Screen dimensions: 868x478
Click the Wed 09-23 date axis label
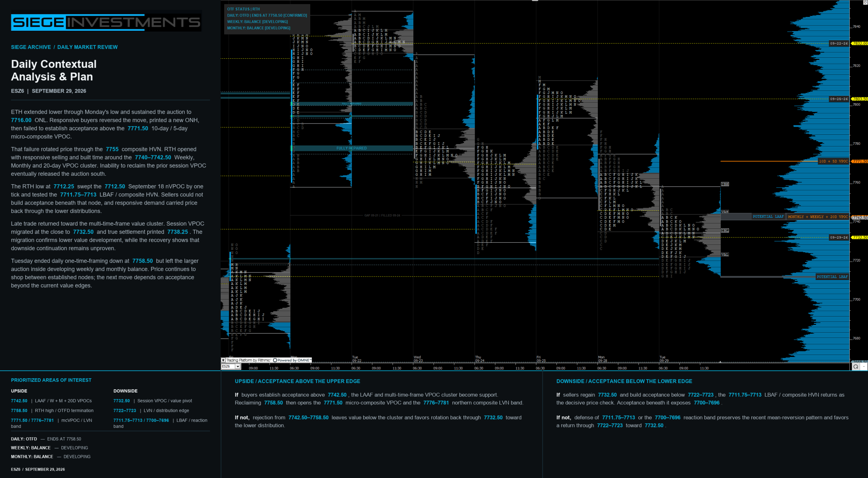[418, 359]
